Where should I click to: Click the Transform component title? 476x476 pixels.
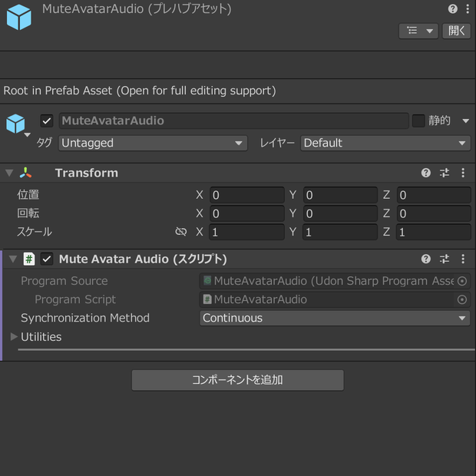click(x=87, y=173)
